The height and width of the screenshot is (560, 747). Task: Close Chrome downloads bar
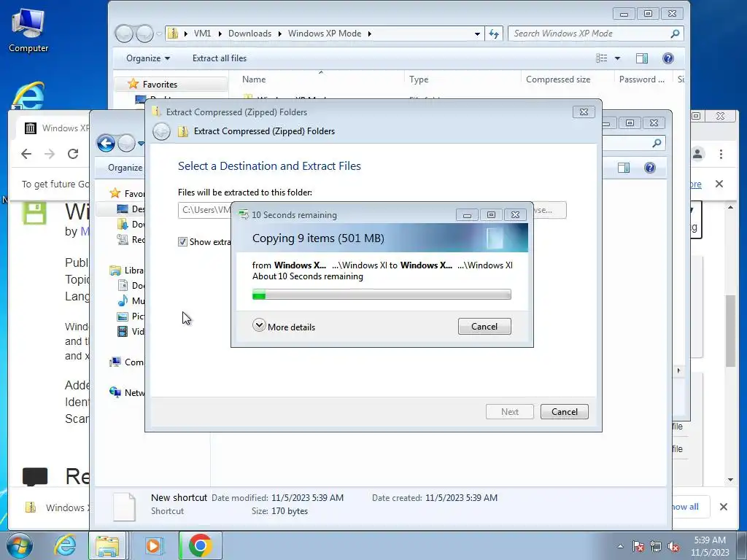pyautogui.click(x=723, y=507)
